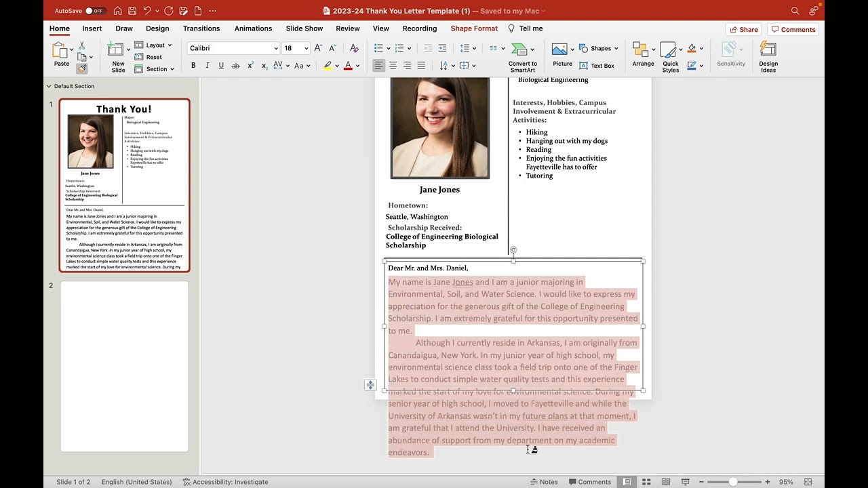Click Clear Formatting icon
Viewport: 868px width, 488px height.
(x=354, y=48)
